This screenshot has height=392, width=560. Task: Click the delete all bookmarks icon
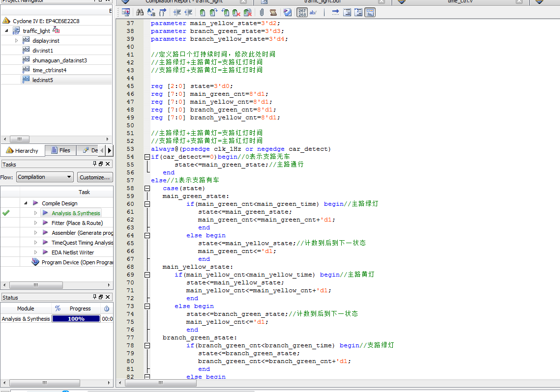click(247, 13)
